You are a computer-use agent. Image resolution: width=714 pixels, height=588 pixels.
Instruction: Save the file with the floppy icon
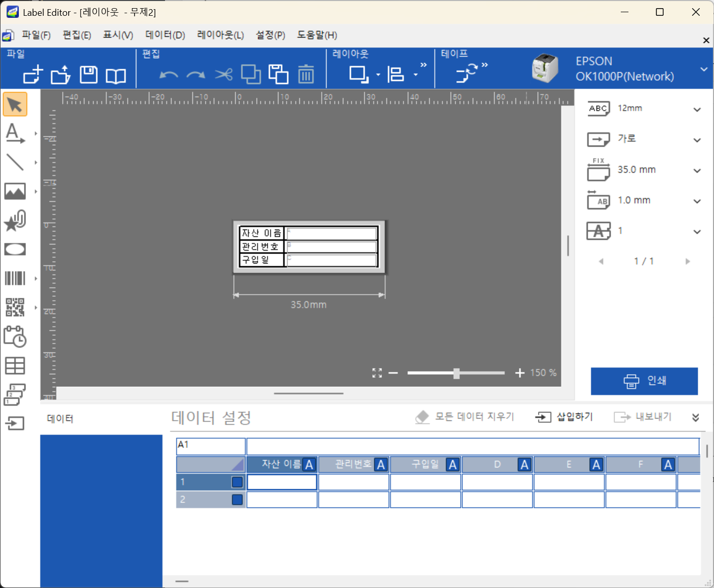pyautogui.click(x=89, y=74)
